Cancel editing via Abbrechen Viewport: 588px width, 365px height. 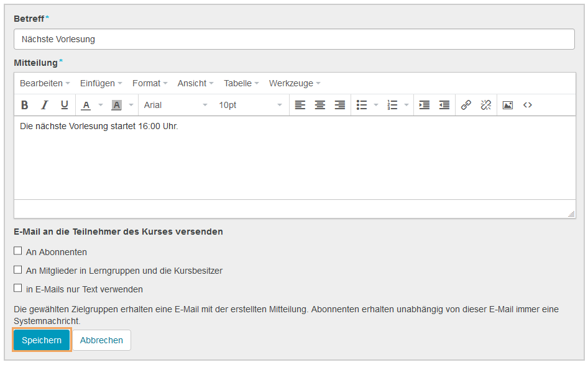coord(101,340)
